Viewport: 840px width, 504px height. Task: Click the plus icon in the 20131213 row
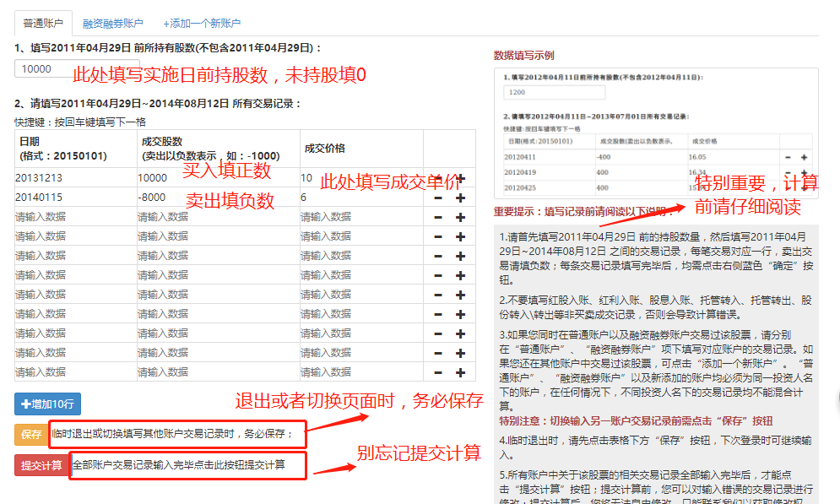(460, 178)
